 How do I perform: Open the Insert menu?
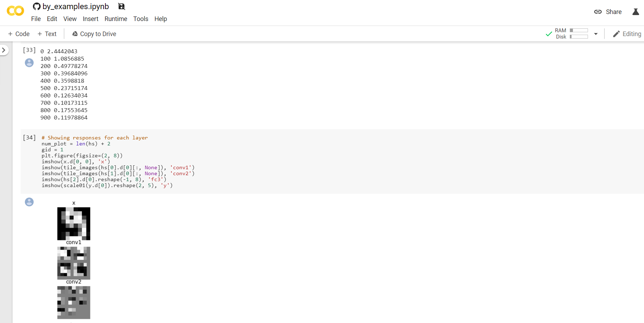tap(90, 19)
